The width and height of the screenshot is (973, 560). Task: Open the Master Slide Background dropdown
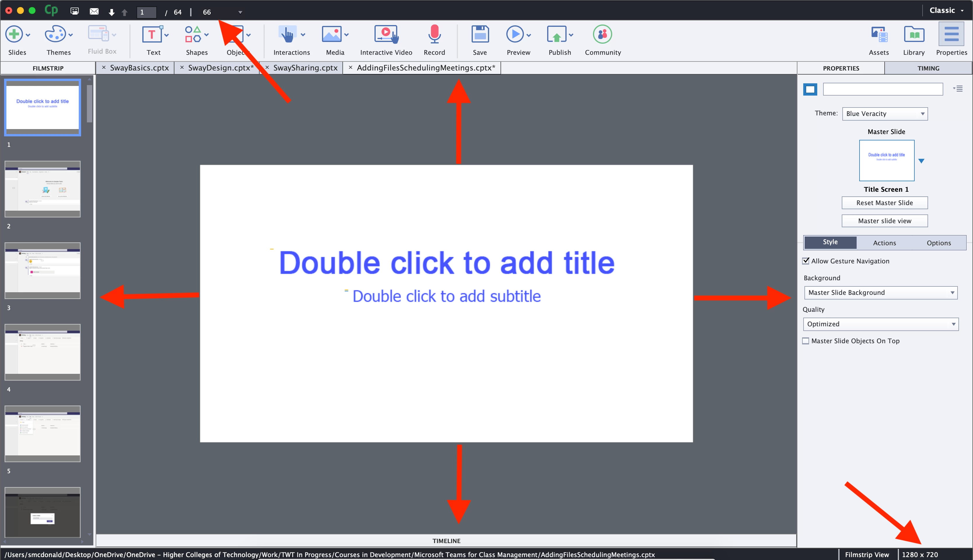click(x=881, y=293)
